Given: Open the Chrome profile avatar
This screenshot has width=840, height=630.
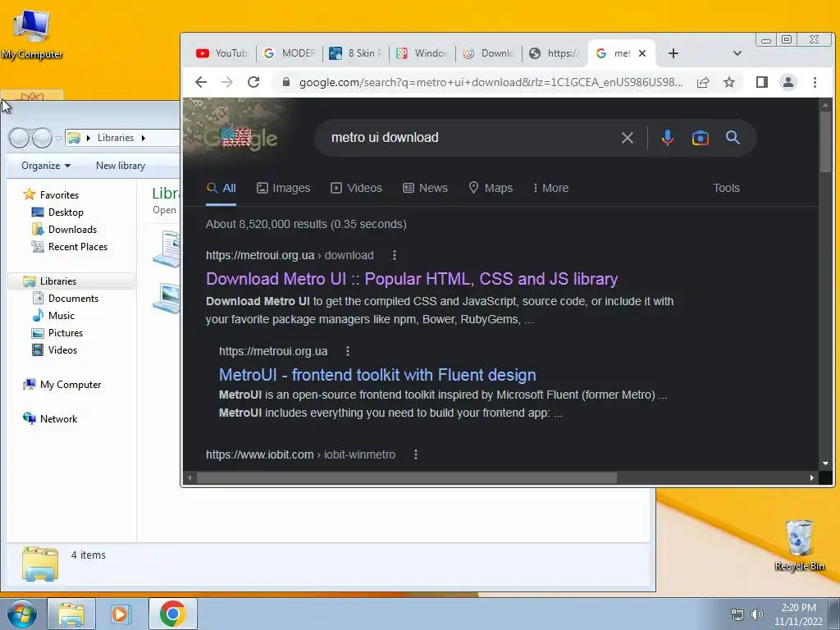Looking at the screenshot, I should coord(788,82).
